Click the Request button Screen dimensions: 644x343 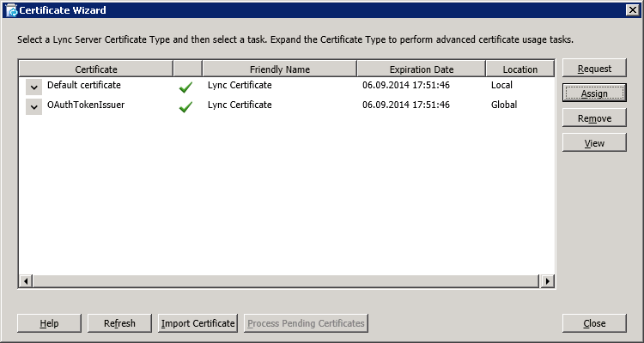[594, 69]
